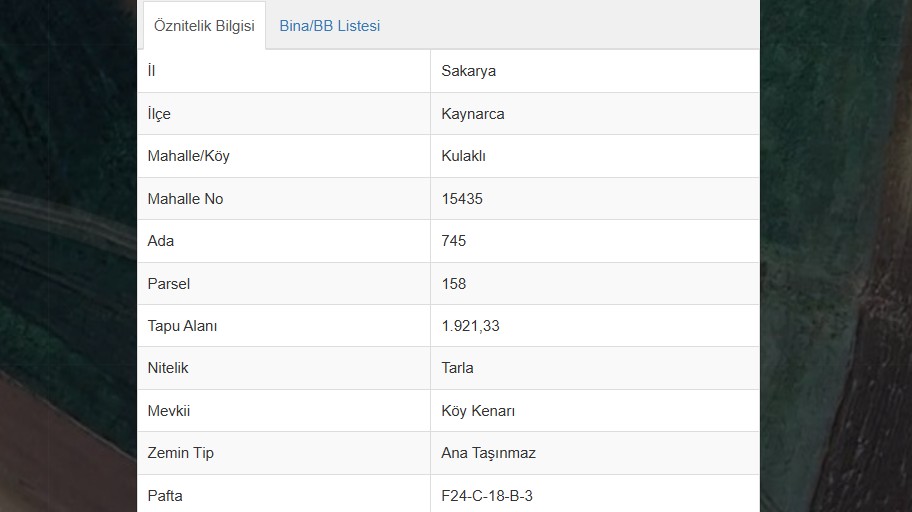Click the Mevkii value Köy Kenarı
The width and height of the screenshot is (912, 512).
478,411
